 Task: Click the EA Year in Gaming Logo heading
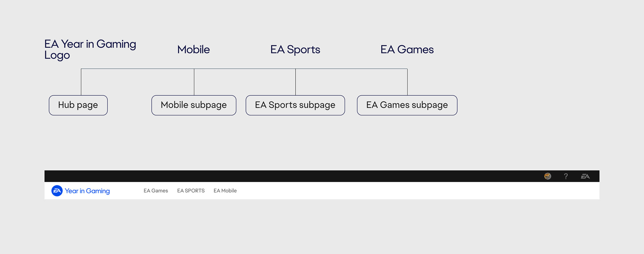click(90, 49)
